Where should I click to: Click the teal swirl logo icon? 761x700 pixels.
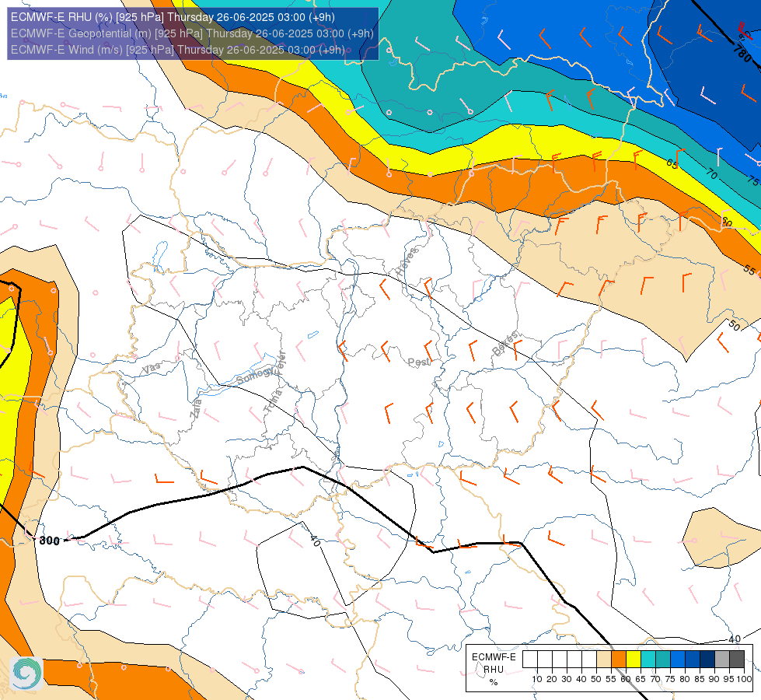[26, 673]
